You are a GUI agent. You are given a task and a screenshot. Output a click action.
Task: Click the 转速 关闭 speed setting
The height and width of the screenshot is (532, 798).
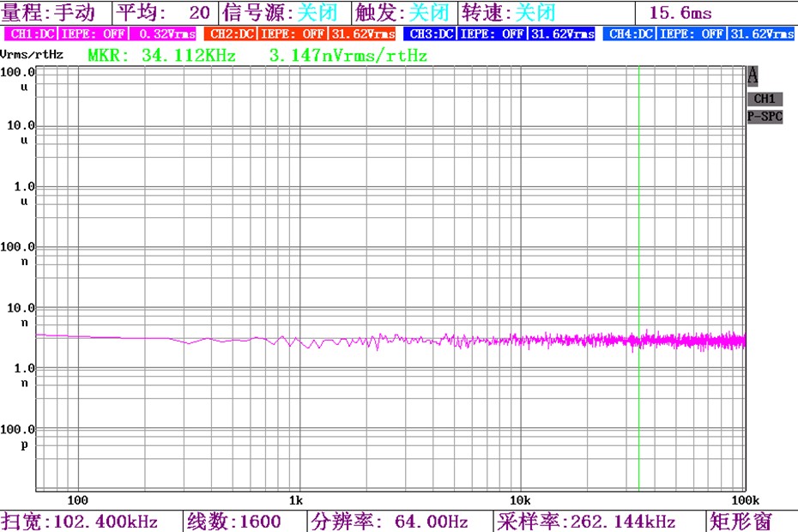[508, 12]
